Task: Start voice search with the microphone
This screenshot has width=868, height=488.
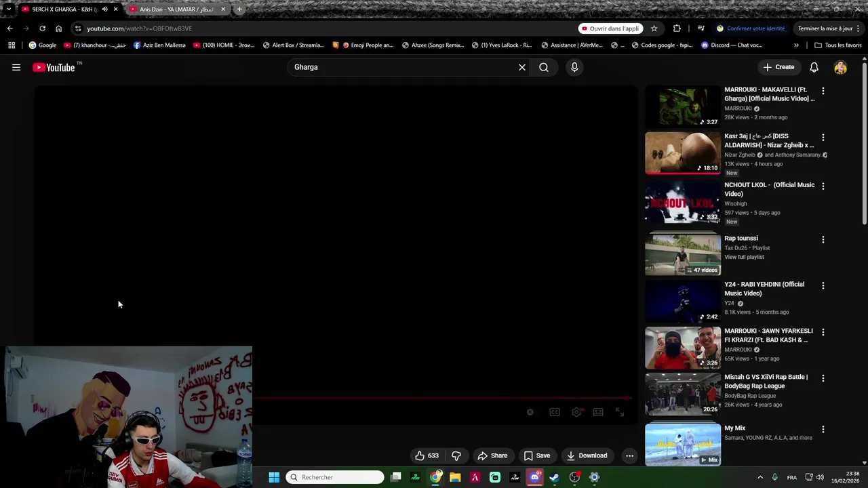Action: (x=574, y=67)
